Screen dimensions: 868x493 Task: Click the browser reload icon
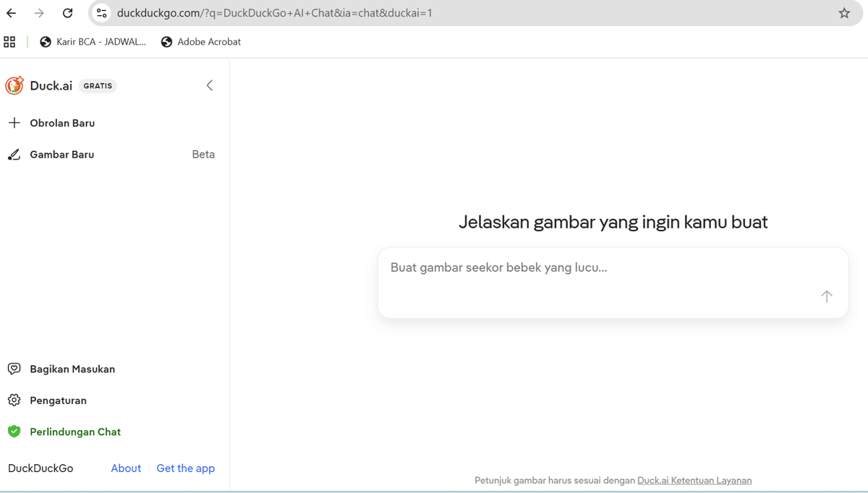tap(67, 12)
